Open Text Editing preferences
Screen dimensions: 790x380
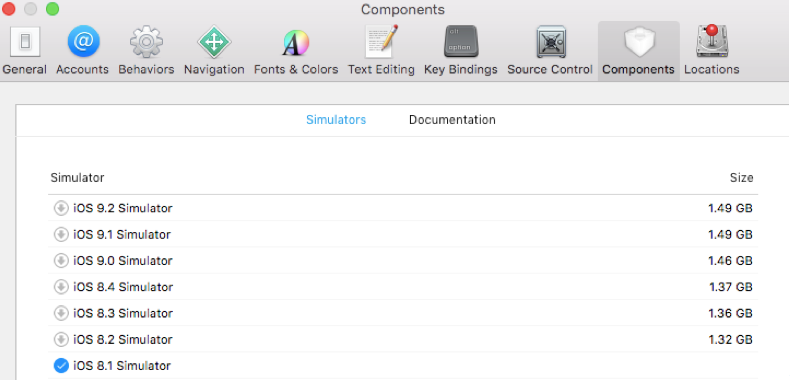(381, 51)
